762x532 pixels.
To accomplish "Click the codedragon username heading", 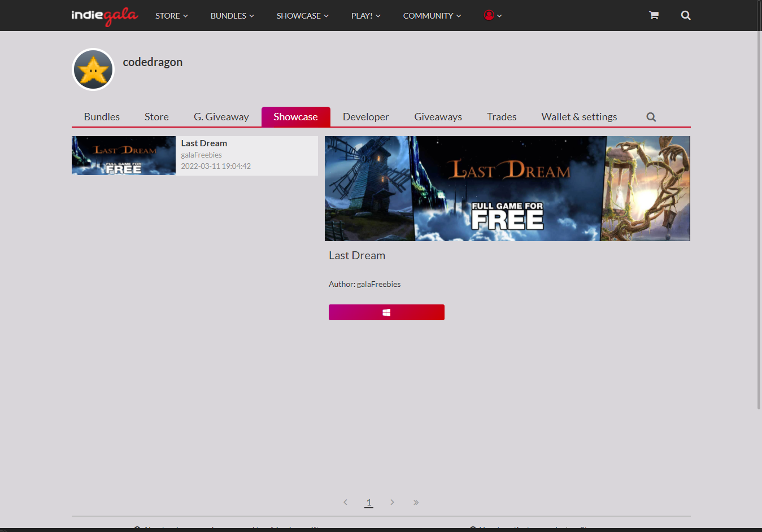I will click(153, 62).
